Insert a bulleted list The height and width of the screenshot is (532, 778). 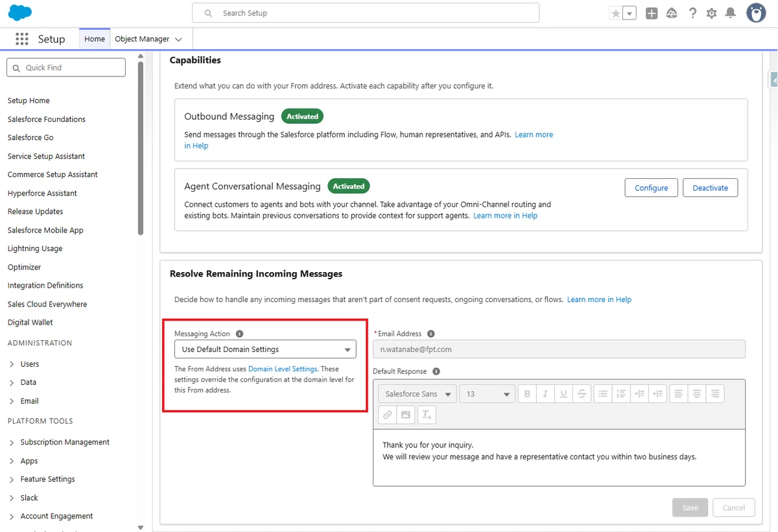[603, 394]
